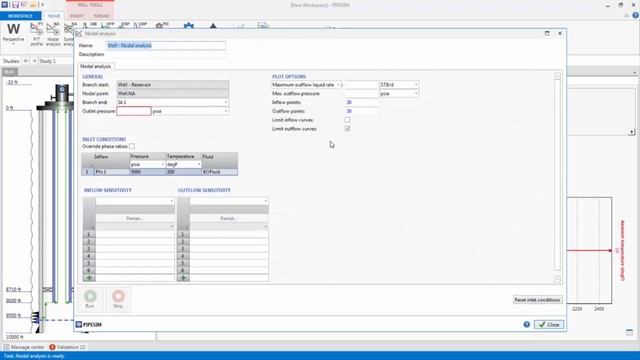Enable Override phase ratios checkbox
This screenshot has height=360, width=640.
click(132, 146)
